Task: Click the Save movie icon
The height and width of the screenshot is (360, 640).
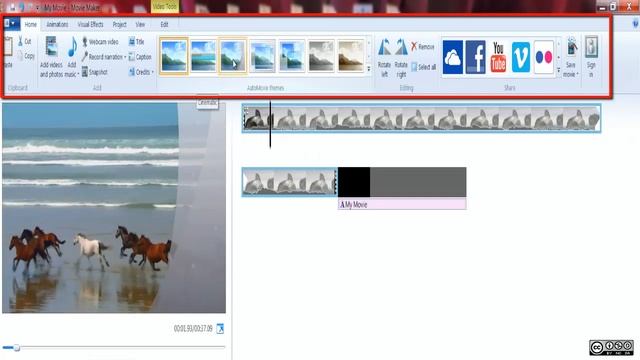Action: 572,47
